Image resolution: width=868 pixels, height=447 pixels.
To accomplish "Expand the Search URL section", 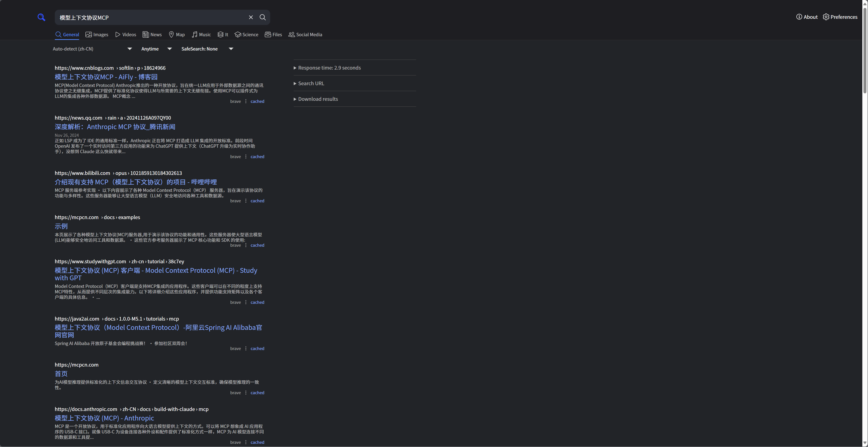I will 354,83.
